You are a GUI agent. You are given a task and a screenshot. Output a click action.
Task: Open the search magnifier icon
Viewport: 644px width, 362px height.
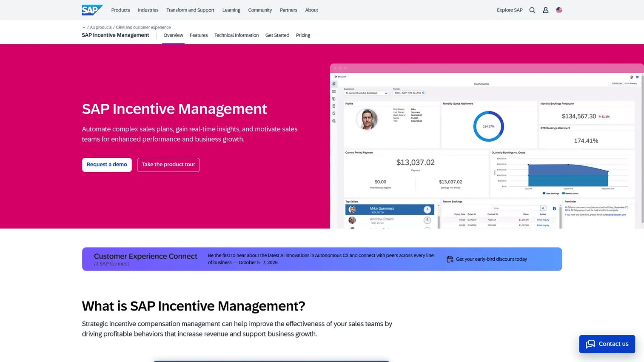pos(532,10)
